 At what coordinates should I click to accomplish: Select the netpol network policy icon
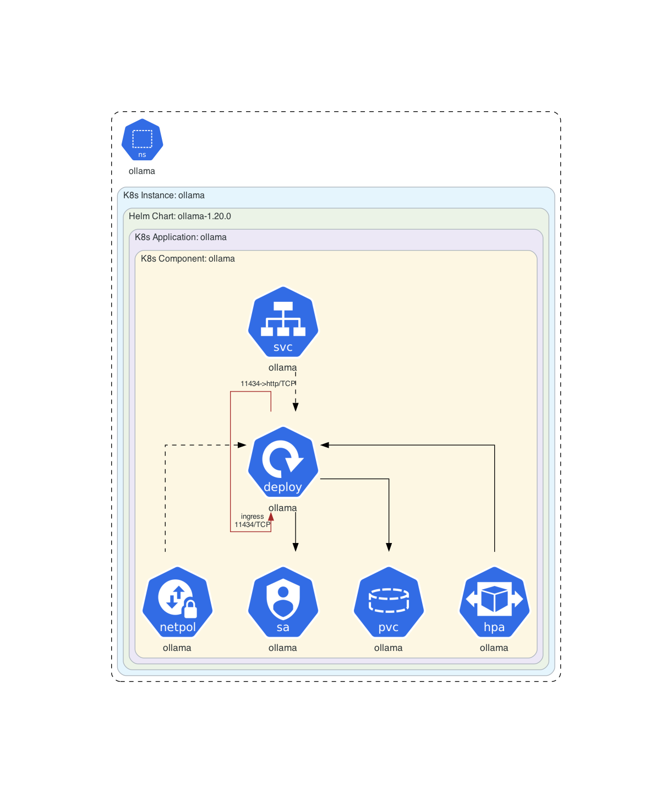(x=177, y=602)
